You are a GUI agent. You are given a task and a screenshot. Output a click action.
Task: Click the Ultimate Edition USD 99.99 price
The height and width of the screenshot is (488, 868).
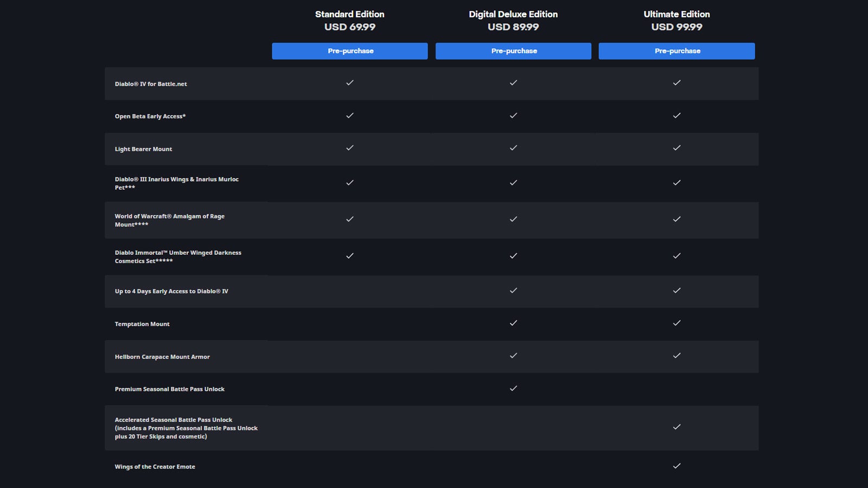(676, 27)
